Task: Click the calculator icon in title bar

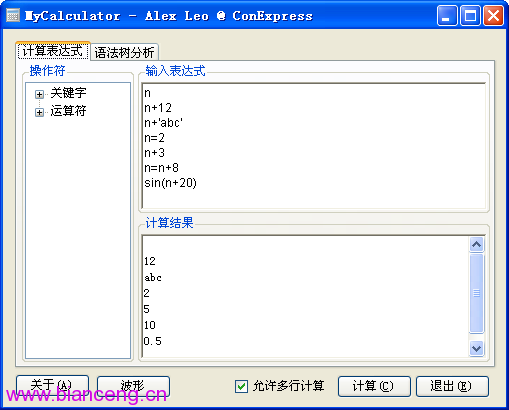Action: pyautogui.click(x=13, y=16)
